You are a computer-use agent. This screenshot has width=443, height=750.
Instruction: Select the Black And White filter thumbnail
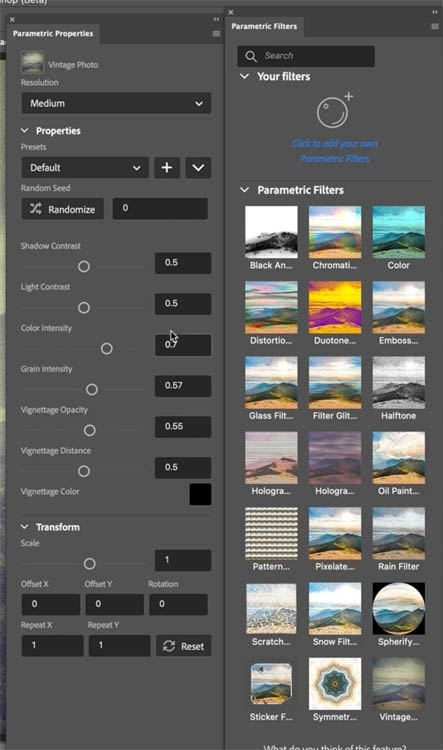271,232
